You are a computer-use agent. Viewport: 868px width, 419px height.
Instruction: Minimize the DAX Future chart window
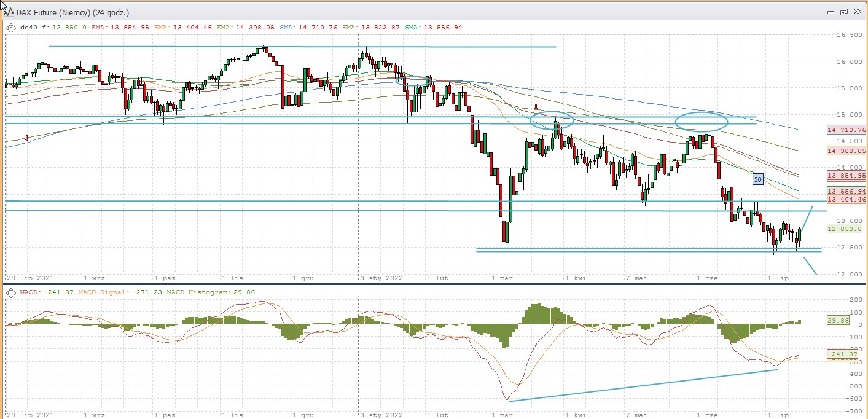[x=831, y=12]
